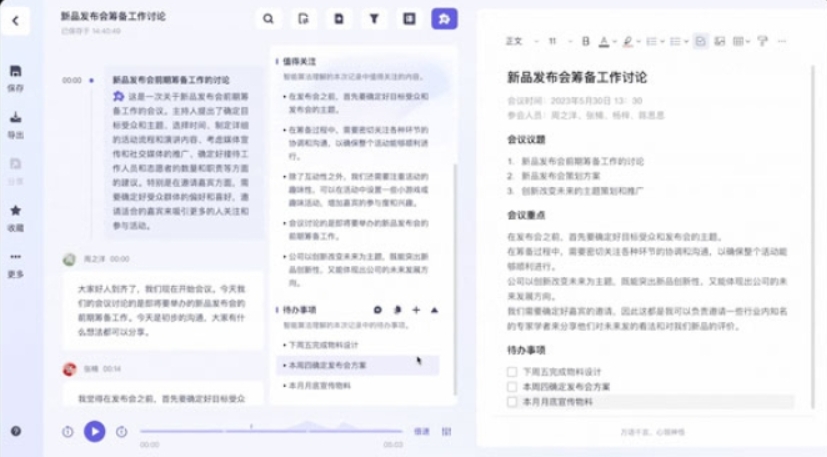Screen dimensions: 827x457
Task: Click the 值得关注 section header
Action: [299, 61]
